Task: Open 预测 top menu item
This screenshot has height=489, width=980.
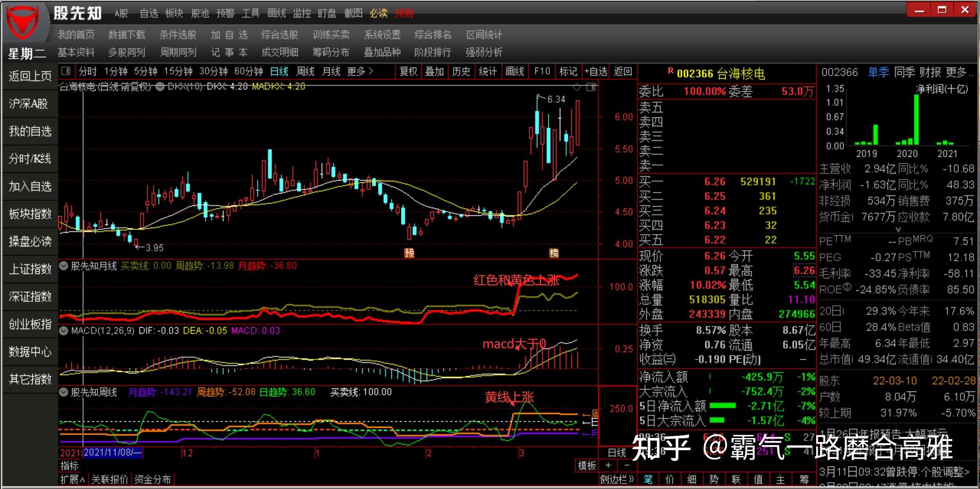Action: [x=404, y=13]
